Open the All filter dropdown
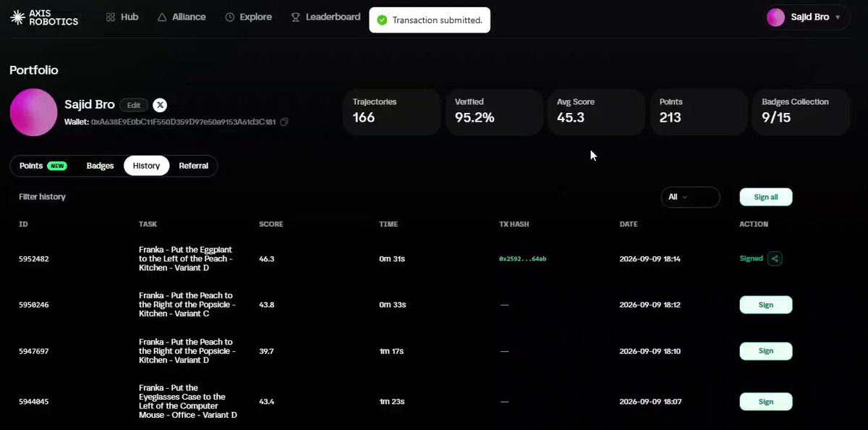The width and height of the screenshot is (868, 430). coord(690,197)
